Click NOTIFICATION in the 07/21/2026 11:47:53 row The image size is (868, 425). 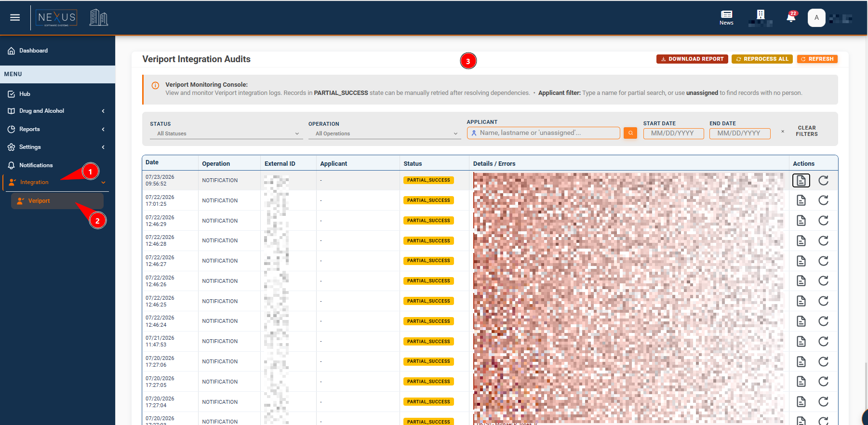[x=220, y=342]
